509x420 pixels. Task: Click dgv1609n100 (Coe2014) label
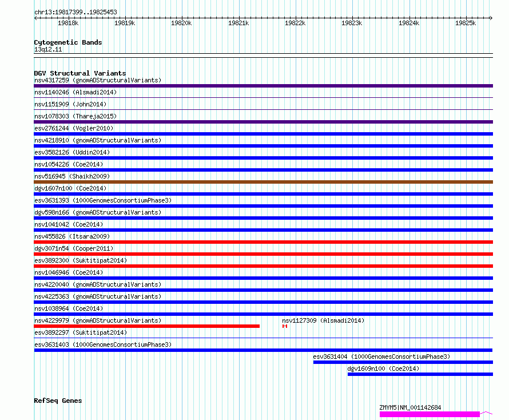383,369
